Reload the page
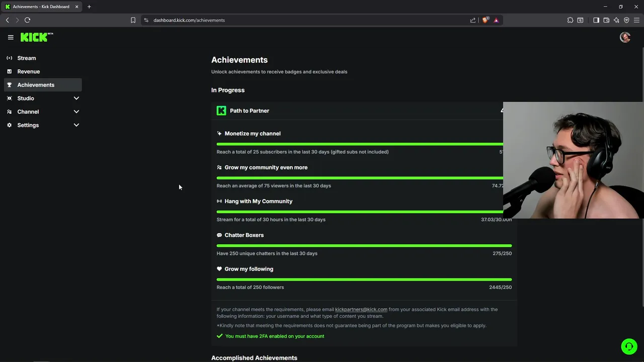This screenshot has width=644, height=362. point(28,20)
